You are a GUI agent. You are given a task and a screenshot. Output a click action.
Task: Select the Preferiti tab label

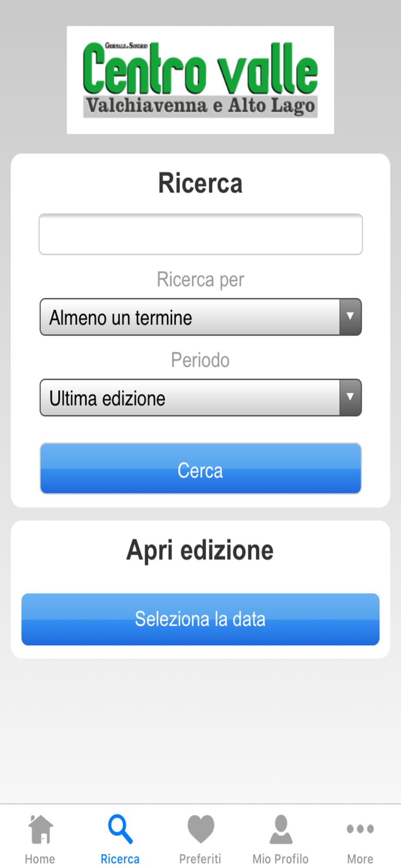tap(200, 859)
